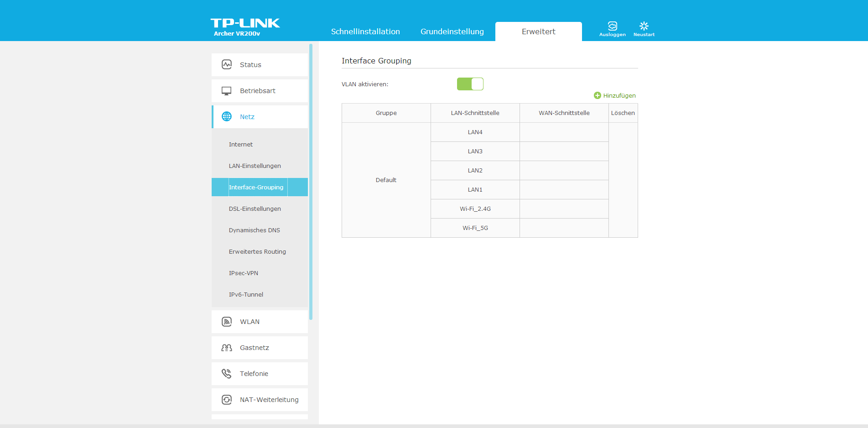Open the IPsec-VPN page

pyautogui.click(x=244, y=273)
